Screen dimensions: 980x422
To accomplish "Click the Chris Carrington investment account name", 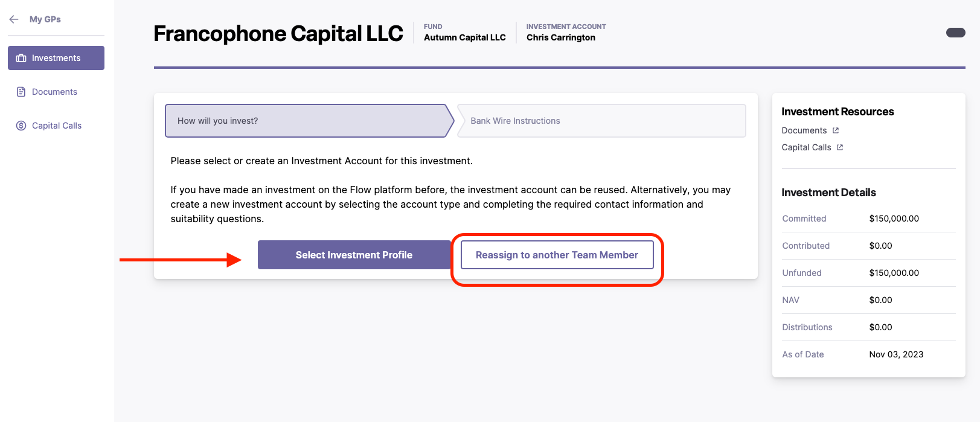I will (561, 37).
